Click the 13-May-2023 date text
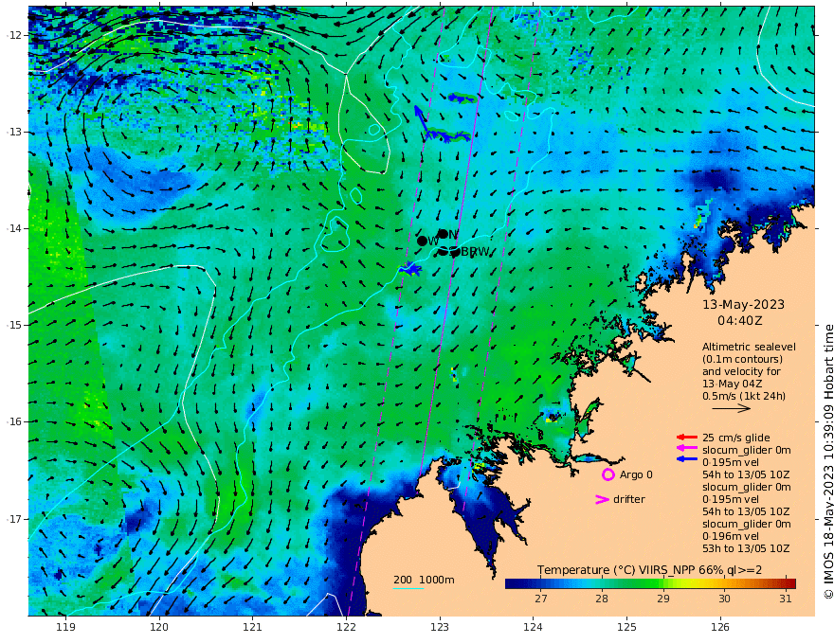This screenshot has height=644, width=834. coord(743,304)
